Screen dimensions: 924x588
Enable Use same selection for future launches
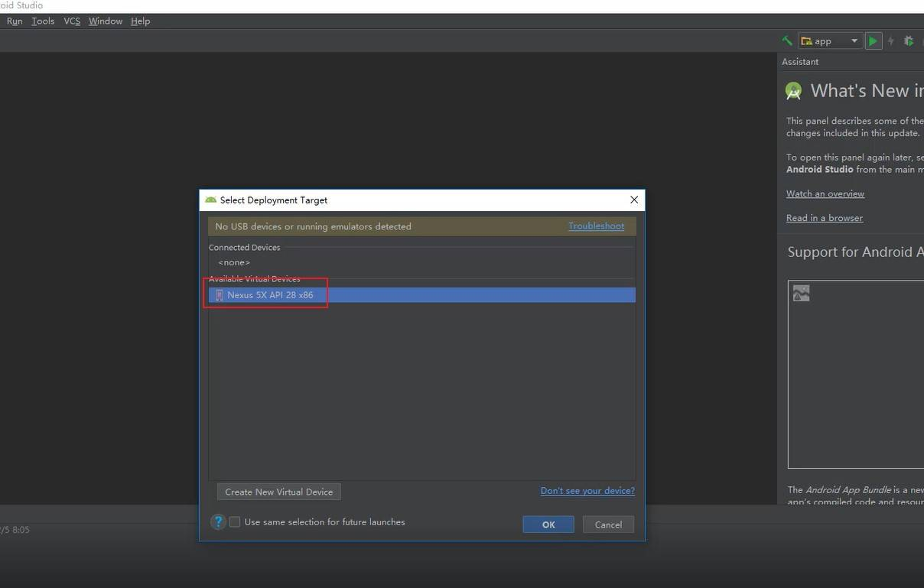[235, 522]
